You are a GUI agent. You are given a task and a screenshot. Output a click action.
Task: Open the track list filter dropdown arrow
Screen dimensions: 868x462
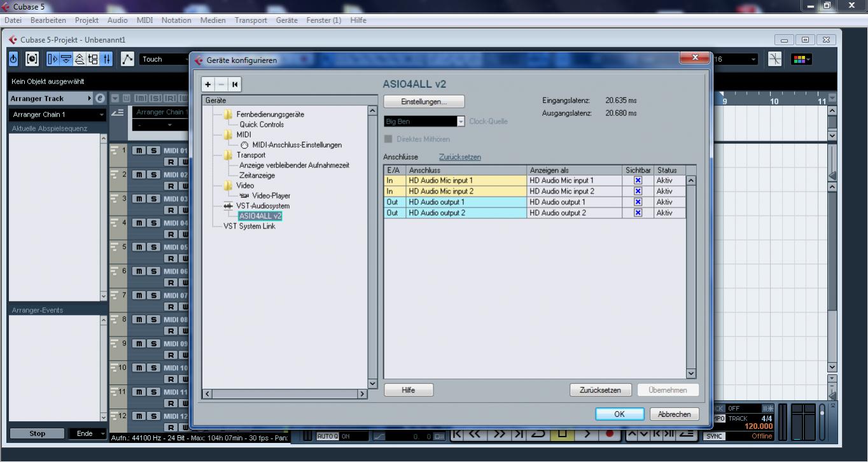(x=115, y=99)
